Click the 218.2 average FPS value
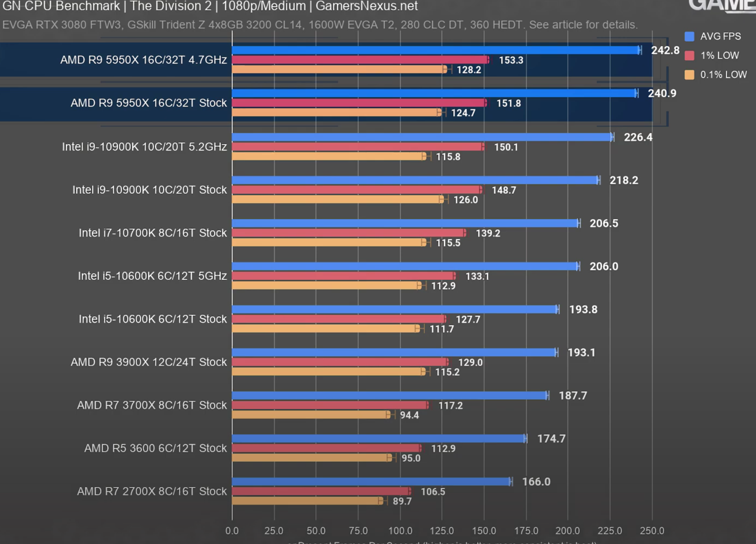 (624, 180)
